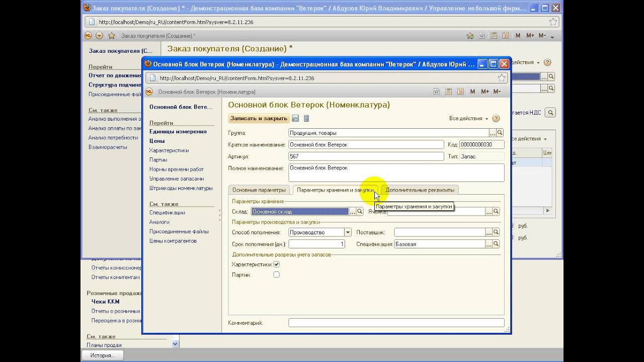Click the Ячейка lookup magnifier
644x362 pixels.
coord(496,212)
